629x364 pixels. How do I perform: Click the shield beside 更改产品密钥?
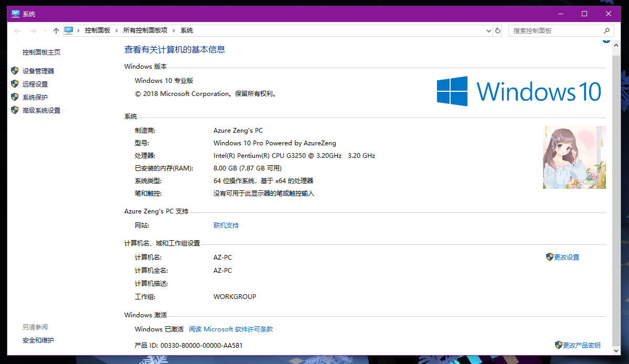558,345
